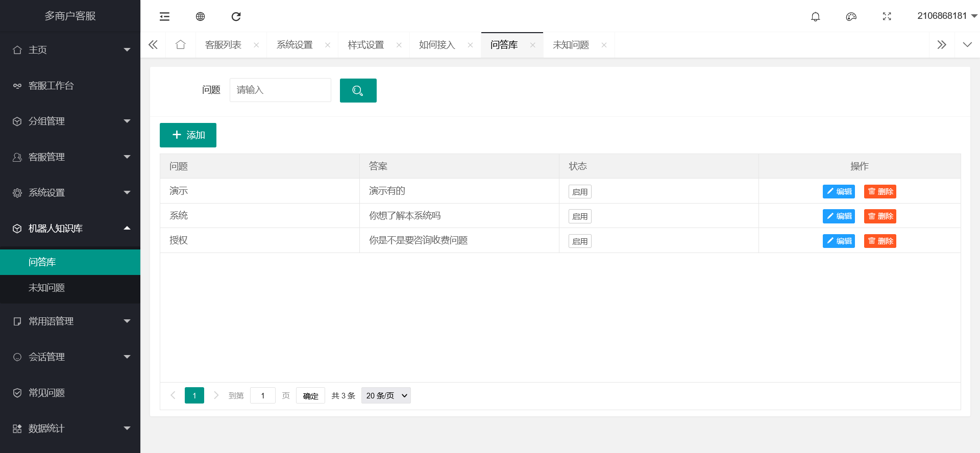Click the 客服管理 user icon
980x453 pixels.
pos(17,157)
